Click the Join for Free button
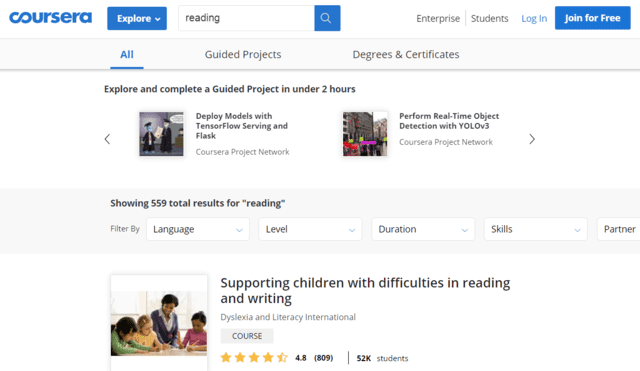The height and width of the screenshot is (371, 640). [x=592, y=18]
